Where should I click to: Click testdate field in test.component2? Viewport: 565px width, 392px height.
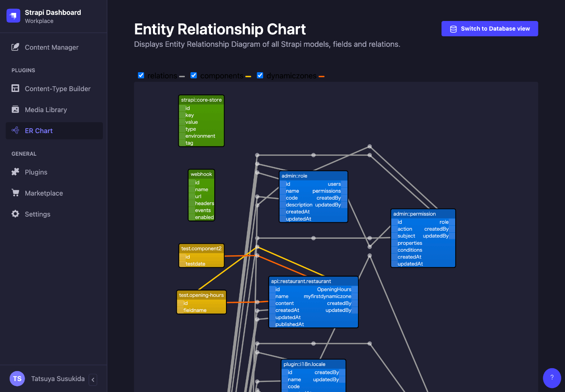(x=195, y=264)
